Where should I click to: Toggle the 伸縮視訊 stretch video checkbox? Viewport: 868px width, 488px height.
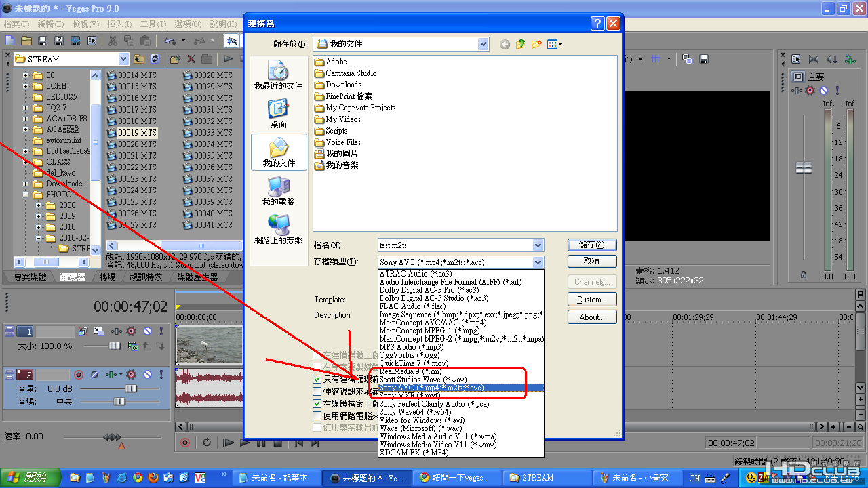317,392
